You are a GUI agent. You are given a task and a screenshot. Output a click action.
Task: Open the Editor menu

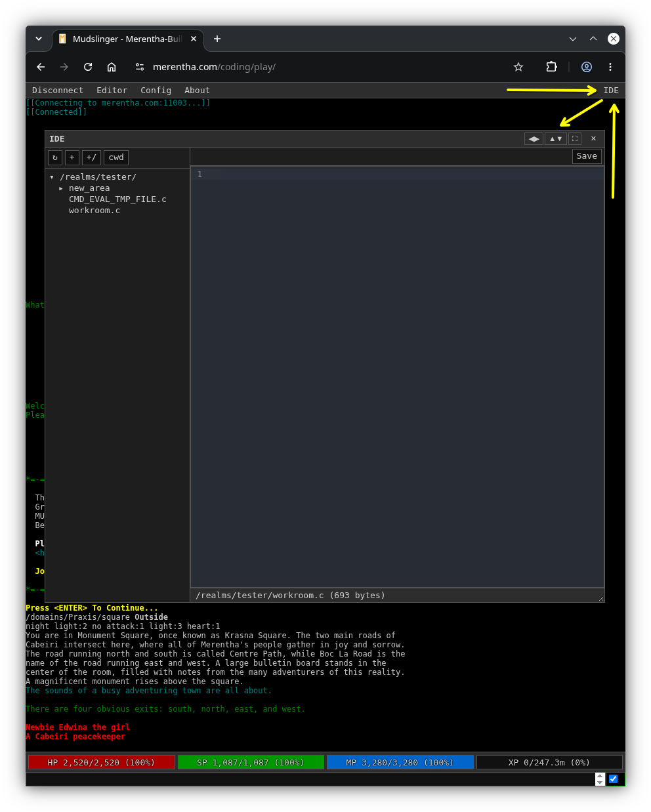click(x=112, y=91)
